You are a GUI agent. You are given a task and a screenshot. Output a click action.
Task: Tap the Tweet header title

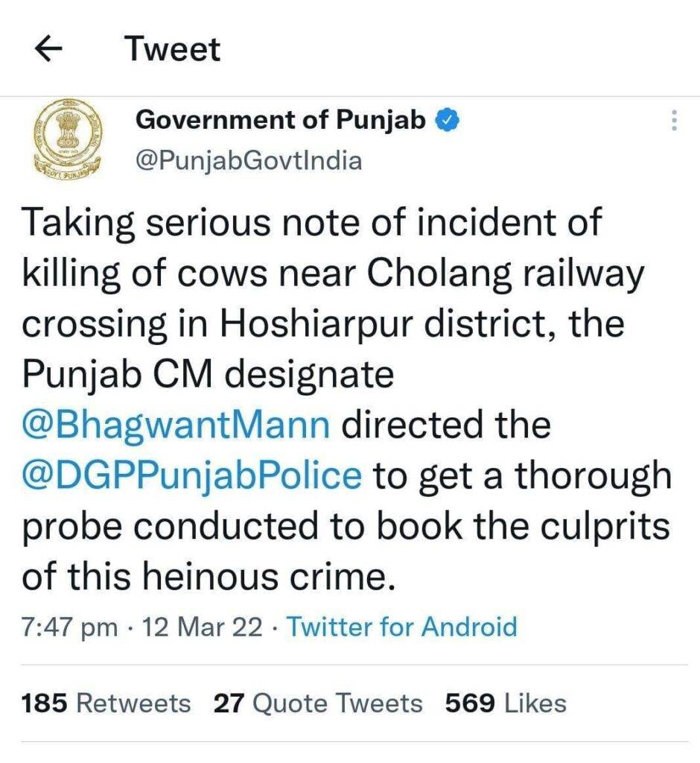pyautogui.click(x=173, y=49)
